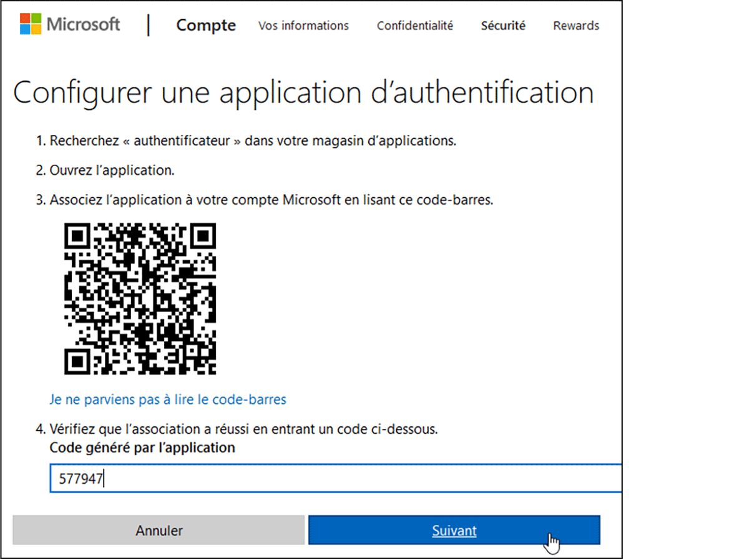Viewport: 749px width, 560px height.
Task: Click the QR code's top-right finder square
Action: click(x=203, y=237)
